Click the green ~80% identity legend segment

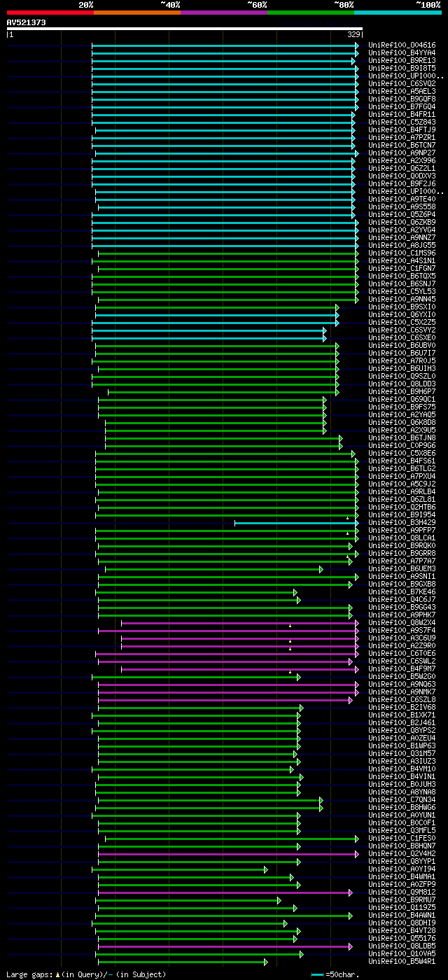(x=310, y=13)
